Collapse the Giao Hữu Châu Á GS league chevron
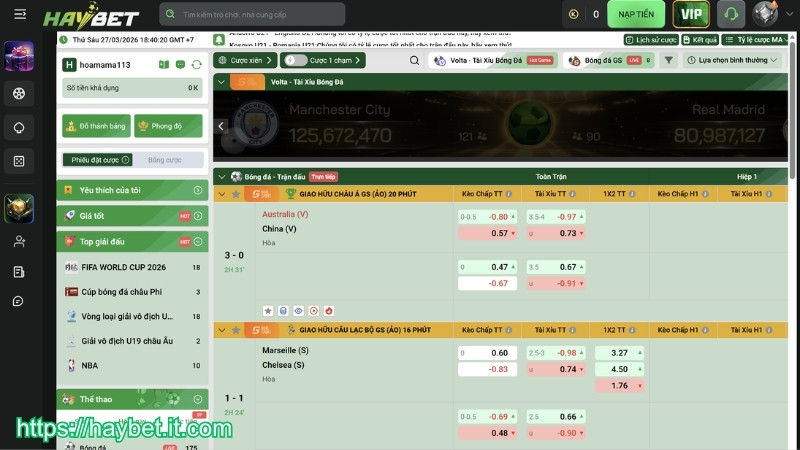The image size is (800, 450). 221,194
